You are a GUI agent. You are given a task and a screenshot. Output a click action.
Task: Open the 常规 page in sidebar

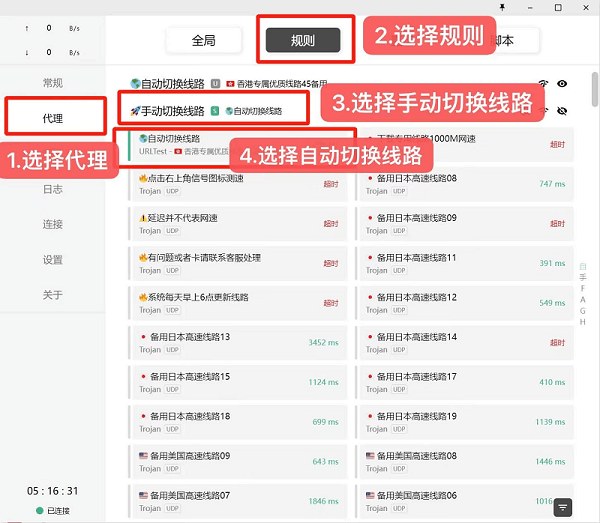(53, 83)
